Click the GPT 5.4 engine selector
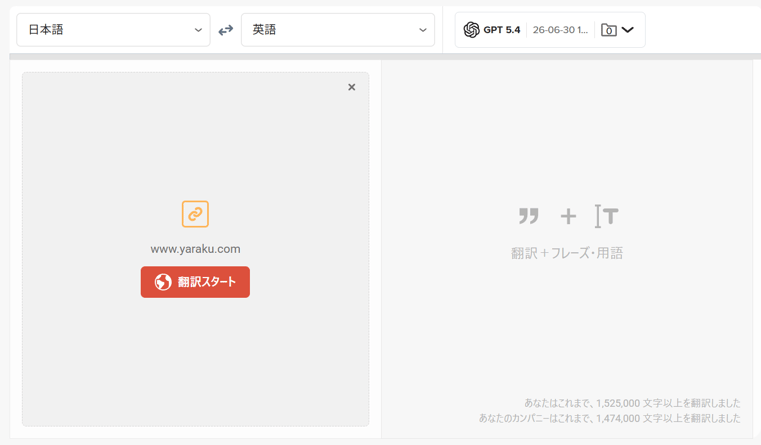This screenshot has height=445, width=761. click(492, 30)
